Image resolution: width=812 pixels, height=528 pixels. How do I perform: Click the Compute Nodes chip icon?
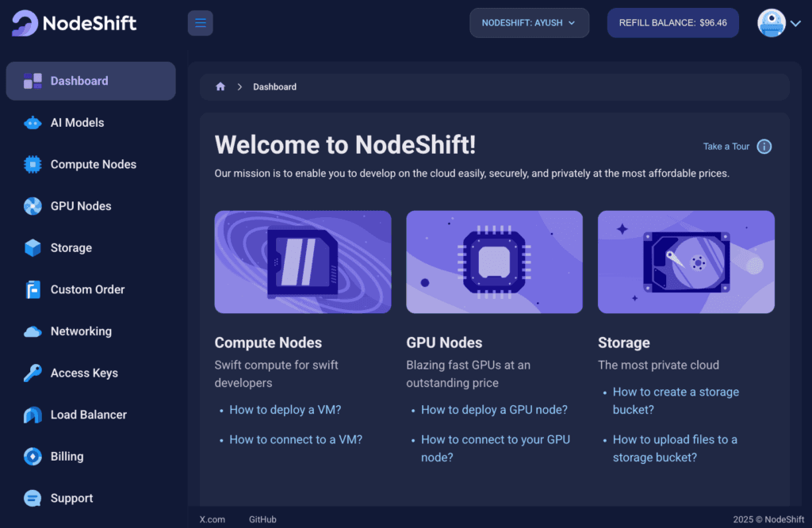point(33,165)
